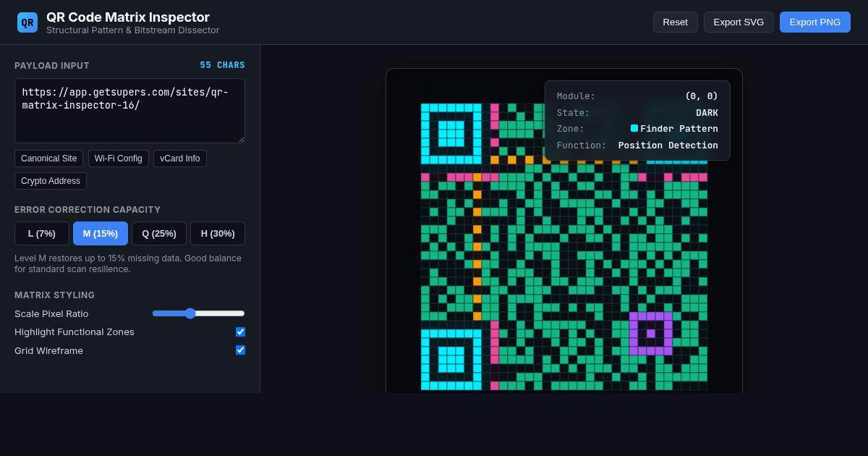Load the Crypto Address preset
The width and height of the screenshot is (868, 456).
point(51,181)
